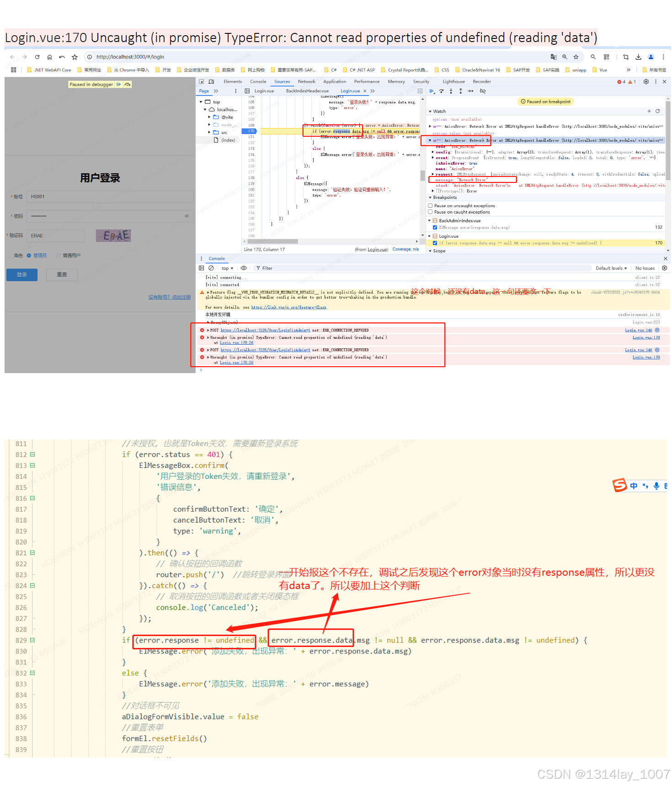Step to the next statement

(x=470, y=91)
